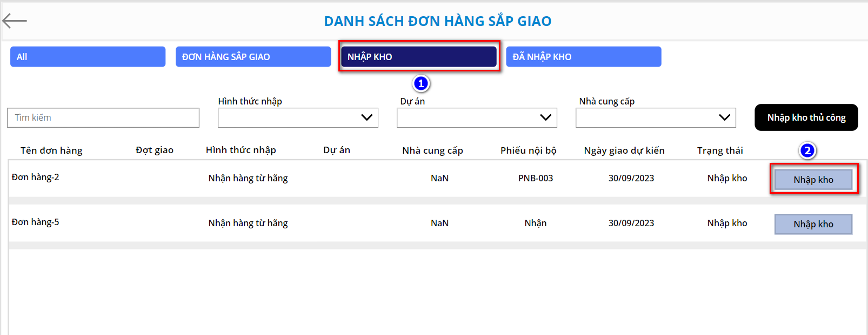Expand the Hình thức nhập dropdown
868x335 pixels.
pos(298,118)
